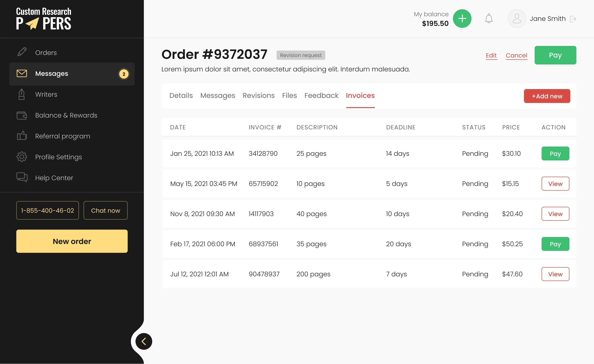Open the Files tab

[x=289, y=96]
